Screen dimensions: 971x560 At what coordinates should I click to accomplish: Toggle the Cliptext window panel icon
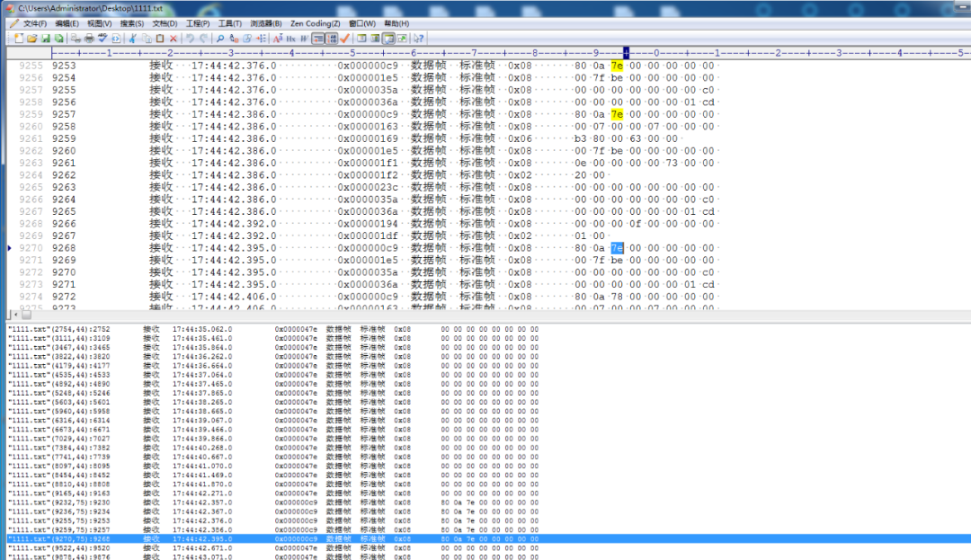[375, 39]
